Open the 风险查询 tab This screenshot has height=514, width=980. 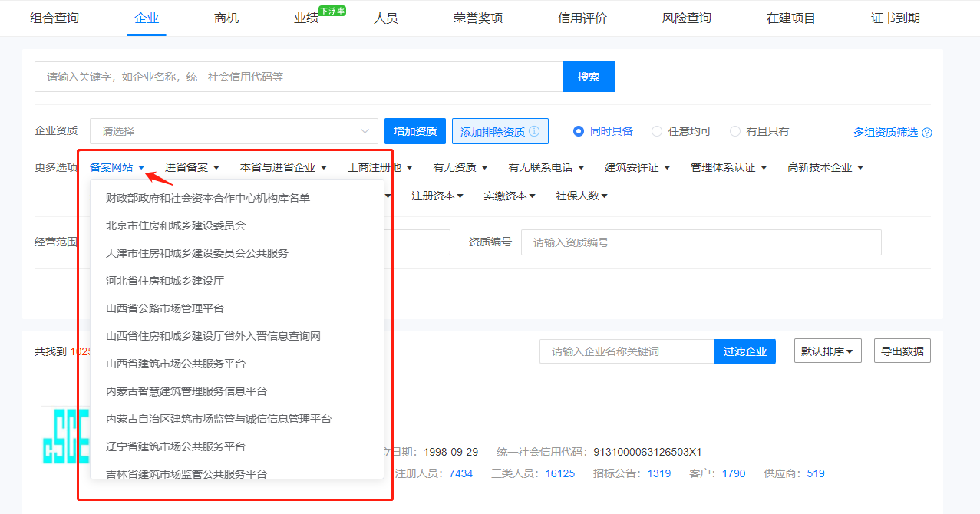coord(687,18)
